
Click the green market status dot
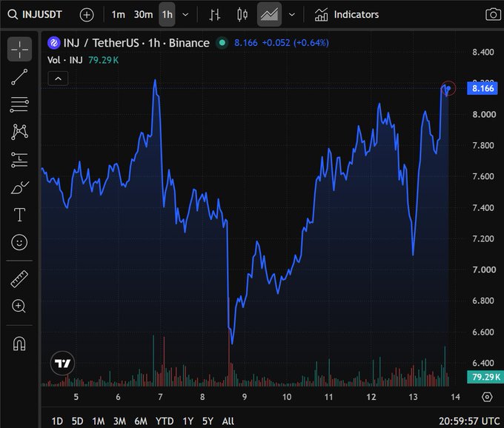point(222,43)
